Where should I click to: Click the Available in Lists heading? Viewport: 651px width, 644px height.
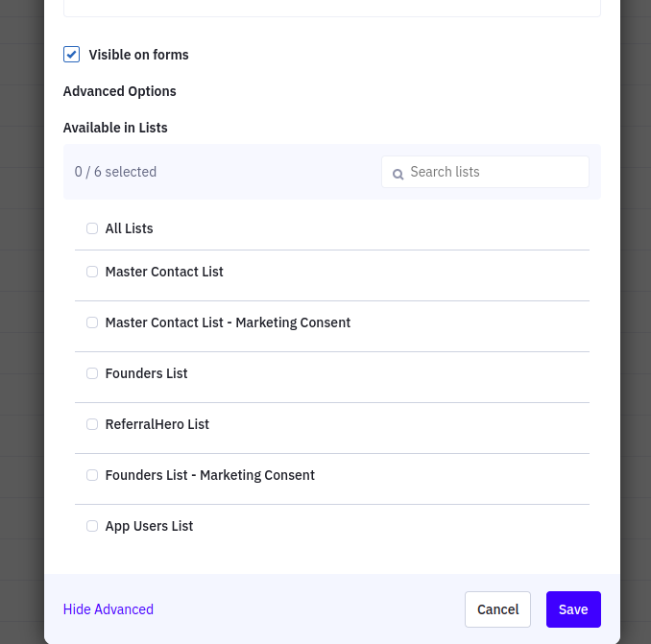click(x=115, y=128)
